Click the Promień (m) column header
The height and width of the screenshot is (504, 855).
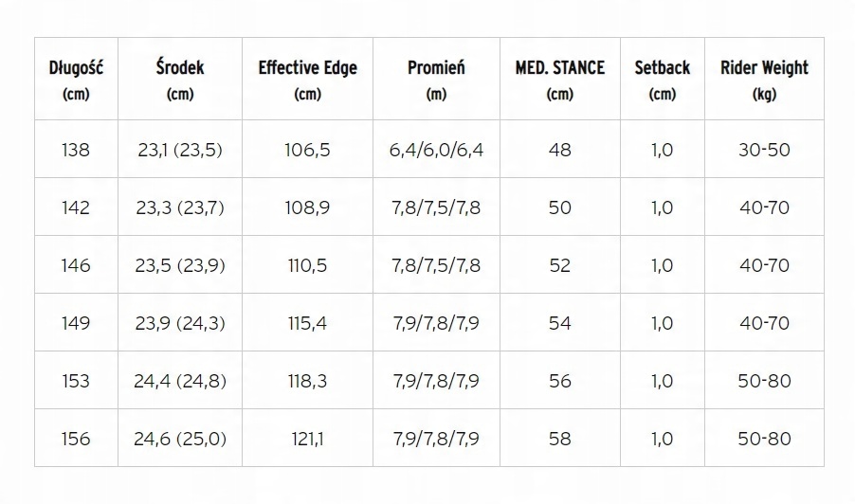point(436,80)
